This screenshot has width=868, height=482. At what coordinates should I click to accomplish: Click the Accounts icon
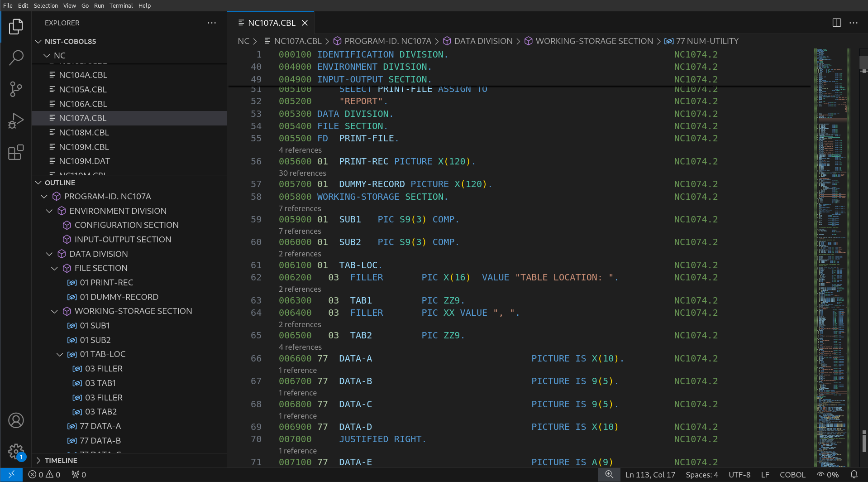point(16,420)
